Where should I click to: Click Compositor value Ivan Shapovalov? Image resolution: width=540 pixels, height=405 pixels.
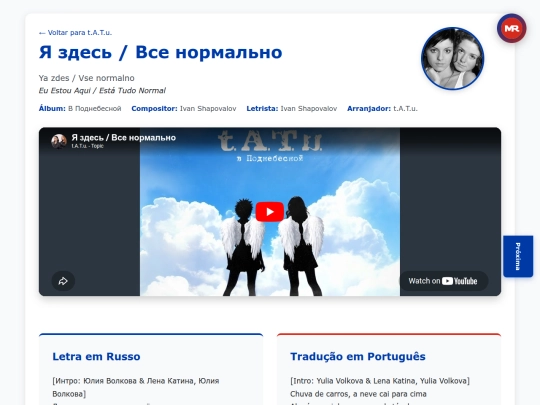click(208, 108)
